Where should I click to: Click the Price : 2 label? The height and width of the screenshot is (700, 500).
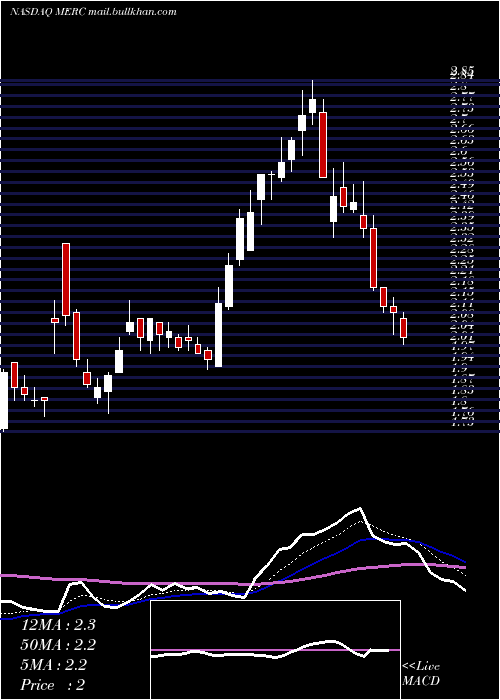pos(53,685)
